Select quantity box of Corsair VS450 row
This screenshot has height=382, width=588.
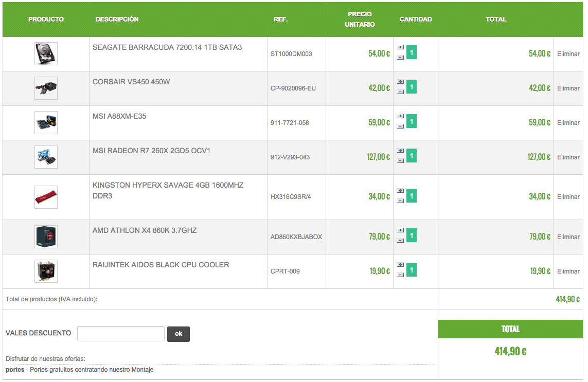(x=412, y=87)
